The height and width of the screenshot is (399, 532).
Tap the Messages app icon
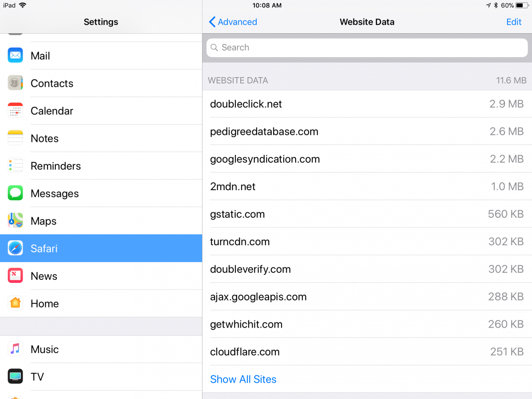click(x=16, y=193)
